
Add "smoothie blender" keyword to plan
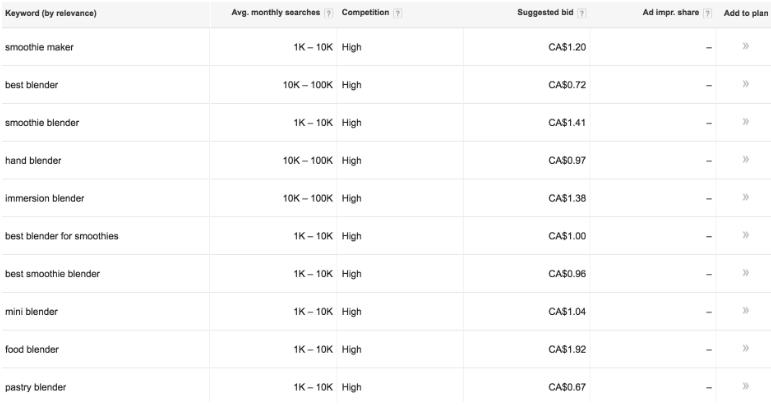[x=746, y=122]
